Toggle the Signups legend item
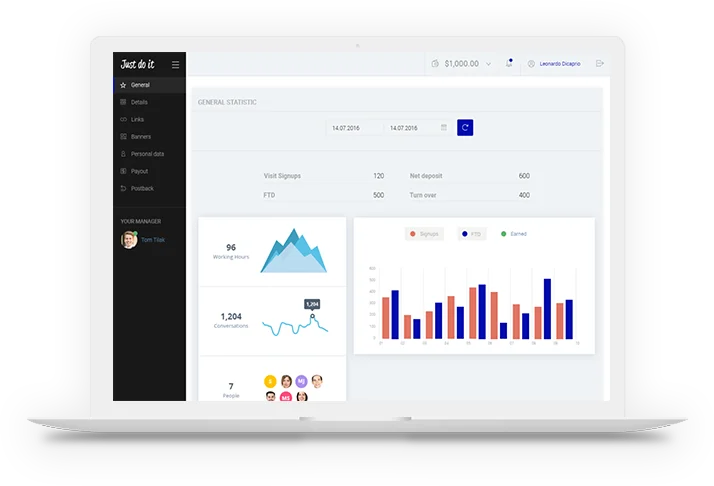 (424, 234)
